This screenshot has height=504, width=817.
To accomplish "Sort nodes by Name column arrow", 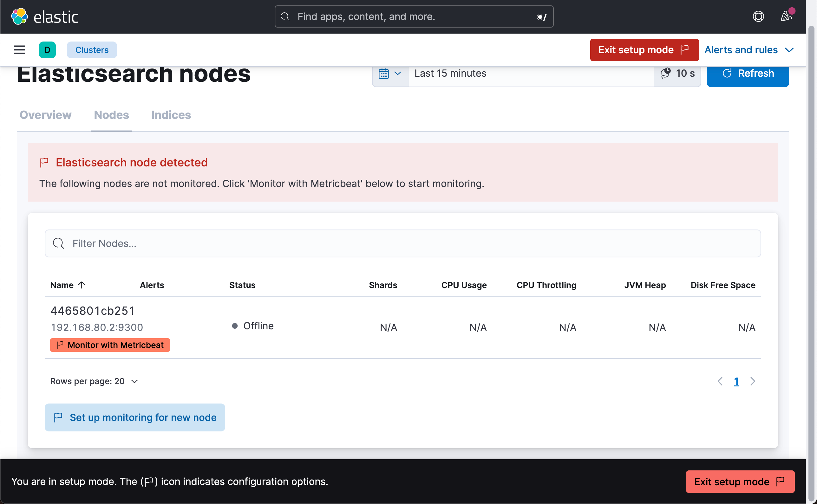I will (x=82, y=285).
